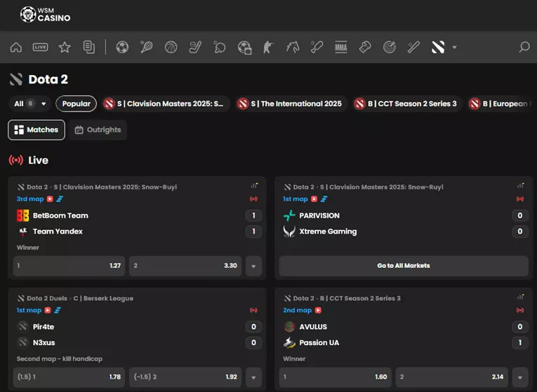Open the All 6 tournaments dropdown
The image size is (537, 392).
[29, 104]
